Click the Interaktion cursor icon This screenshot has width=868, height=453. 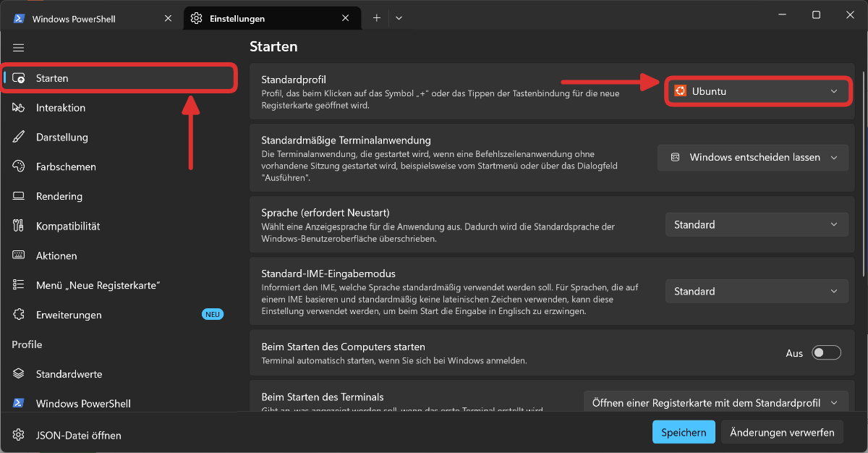(20, 108)
